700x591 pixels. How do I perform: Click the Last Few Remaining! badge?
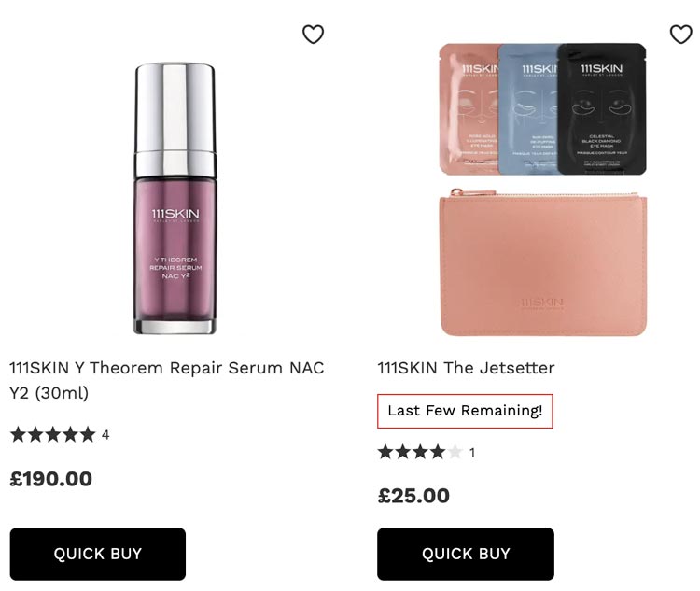[x=465, y=411]
